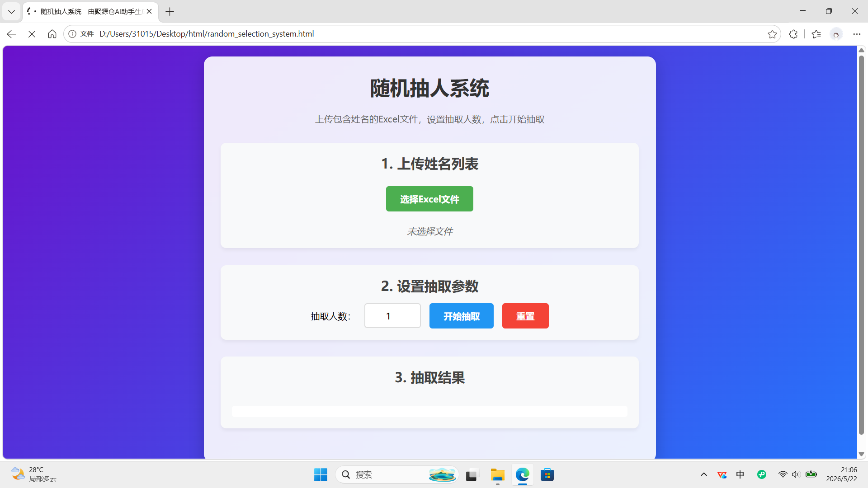Click the taskbar 搜索 box

397,475
